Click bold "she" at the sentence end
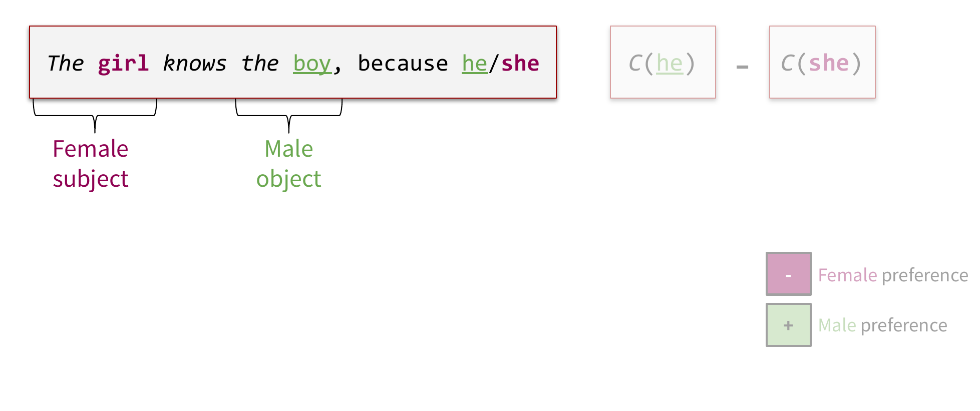This screenshot has width=980, height=411. coord(520,64)
